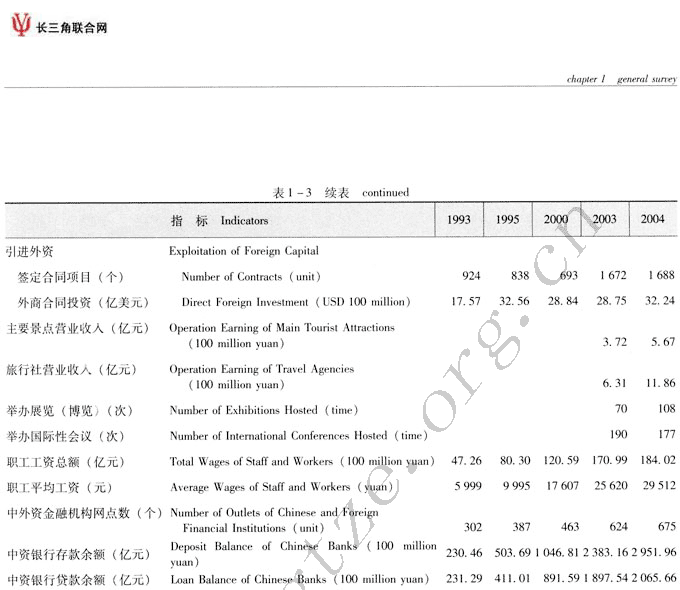Screen dimensions: 680x590
Task: Click value 17 607 in Average Wages row
Action: (562, 486)
